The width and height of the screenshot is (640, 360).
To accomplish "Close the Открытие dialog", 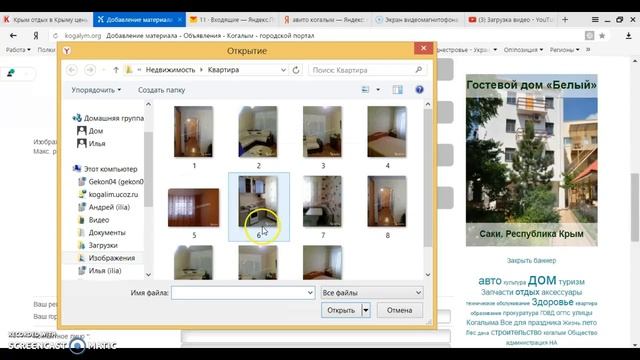I will [x=423, y=48].
